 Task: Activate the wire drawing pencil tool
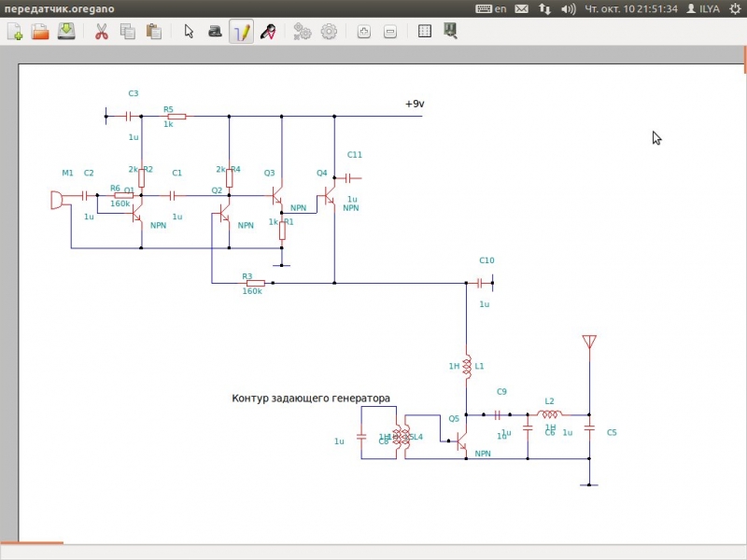(241, 32)
